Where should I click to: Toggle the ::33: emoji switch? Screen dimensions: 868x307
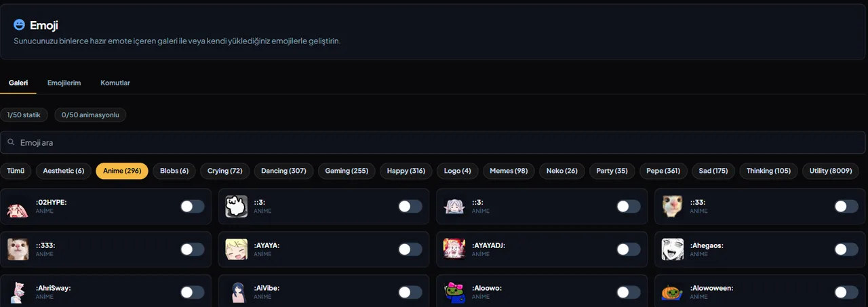[x=846, y=207]
